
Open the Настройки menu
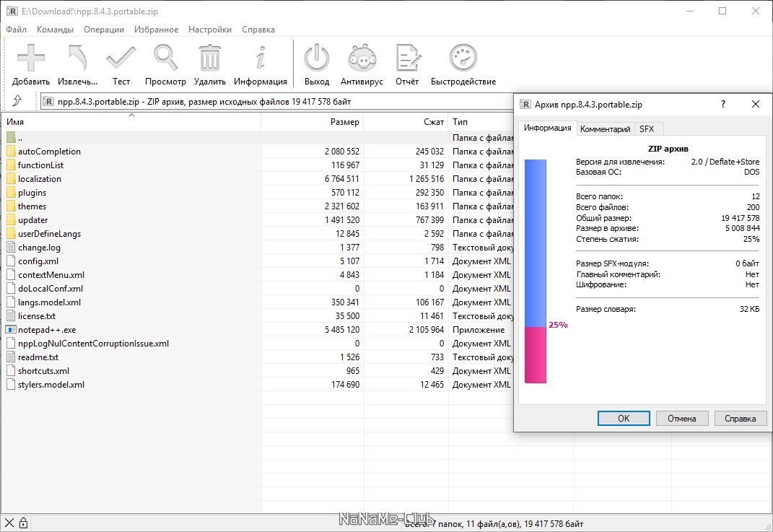point(210,29)
